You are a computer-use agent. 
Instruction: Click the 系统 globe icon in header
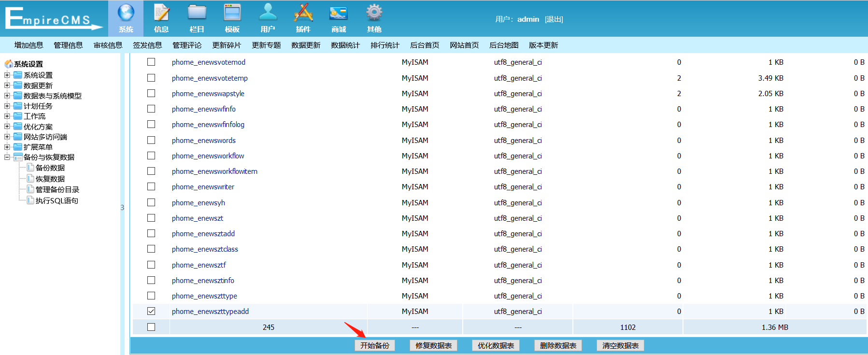pos(126,13)
